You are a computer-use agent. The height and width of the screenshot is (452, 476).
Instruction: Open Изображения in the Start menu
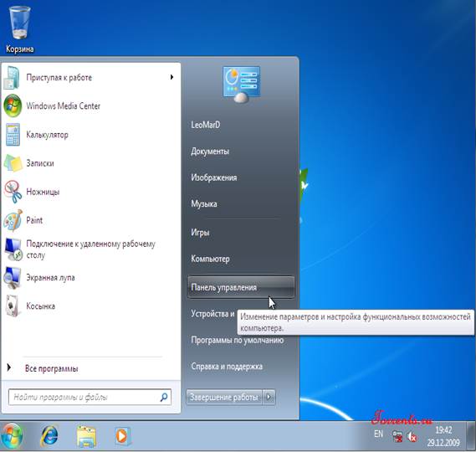[214, 177]
